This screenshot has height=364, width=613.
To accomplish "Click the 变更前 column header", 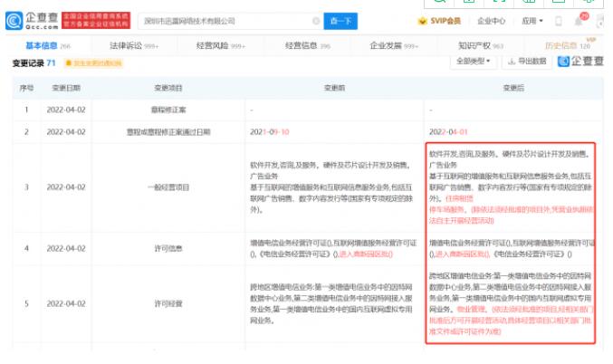I will (335, 88).
